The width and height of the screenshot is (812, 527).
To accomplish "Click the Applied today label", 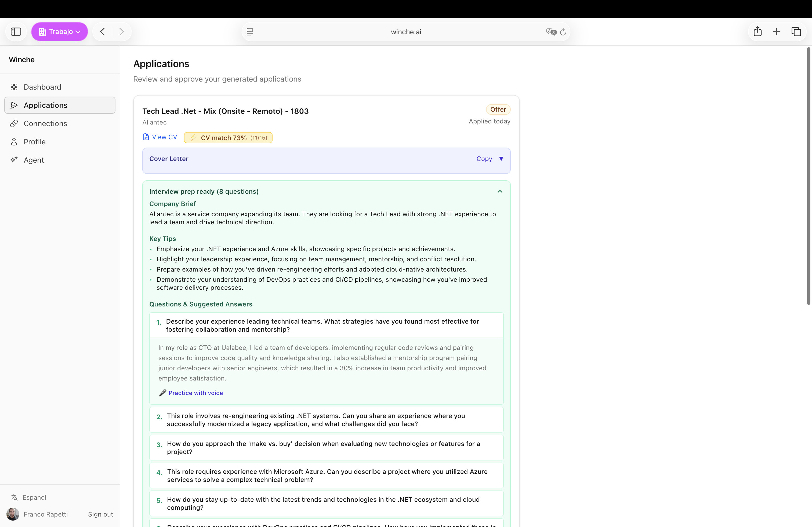I will pyautogui.click(x=490, y=121).
